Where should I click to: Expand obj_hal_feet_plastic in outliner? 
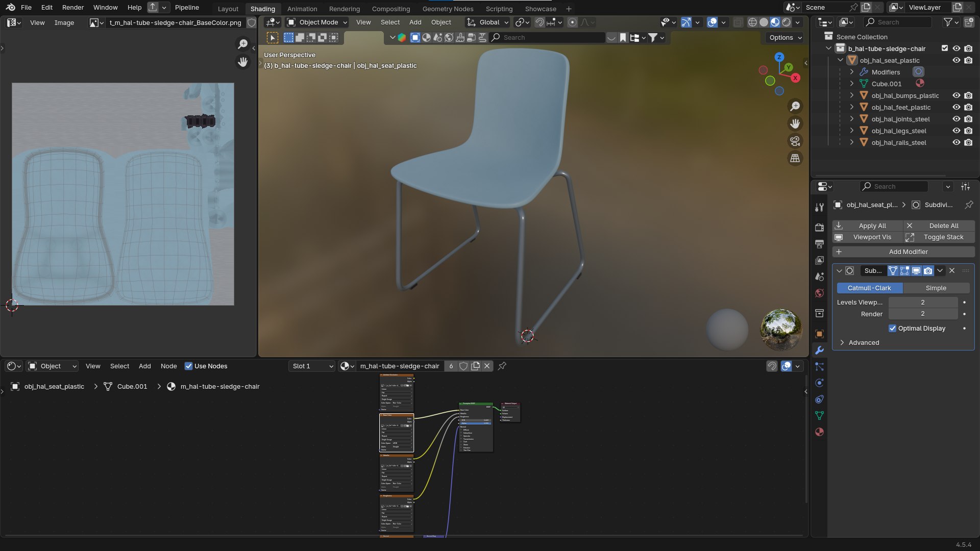click(x=851, y=107)
